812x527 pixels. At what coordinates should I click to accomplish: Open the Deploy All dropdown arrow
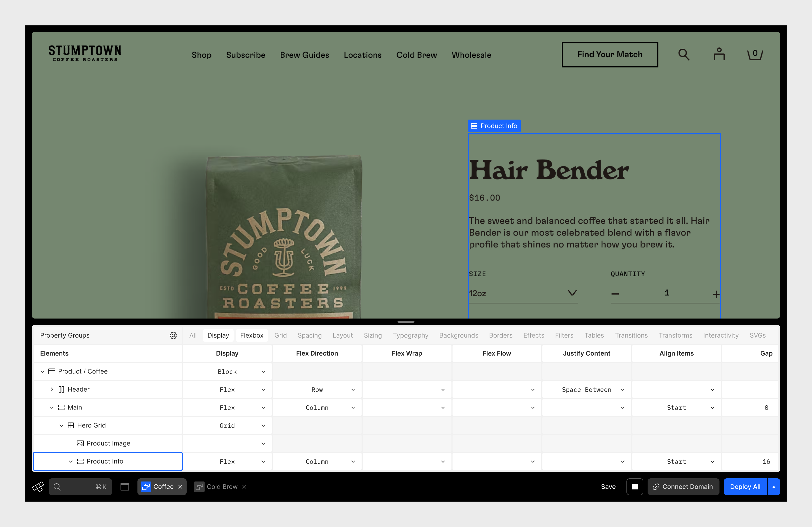pyautogui.click(x=774, y=487)
